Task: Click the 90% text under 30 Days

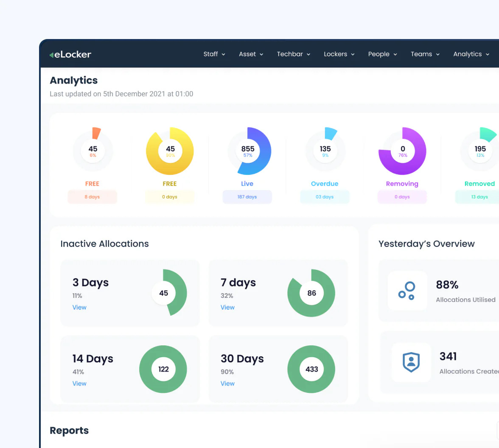Action: click(x=227, y=372)
